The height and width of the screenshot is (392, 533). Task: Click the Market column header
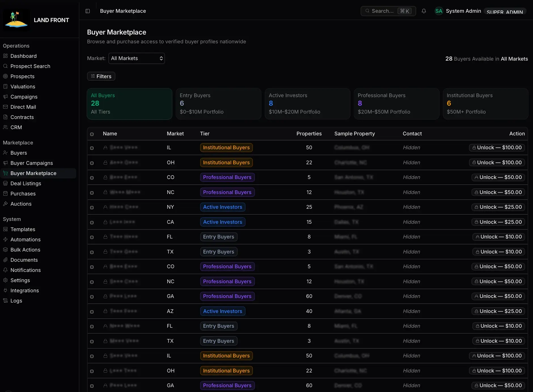pos(175,134)
